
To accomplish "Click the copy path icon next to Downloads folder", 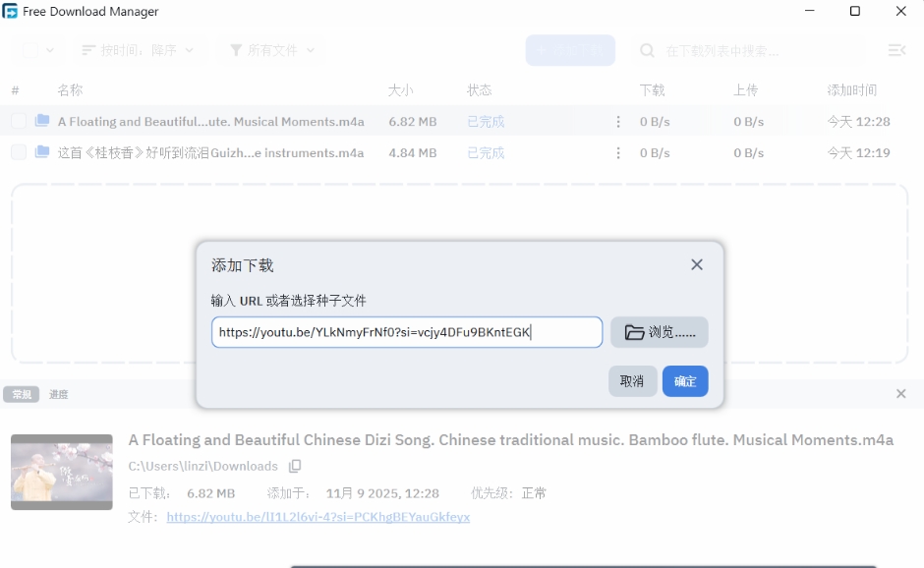I will 295,466.
